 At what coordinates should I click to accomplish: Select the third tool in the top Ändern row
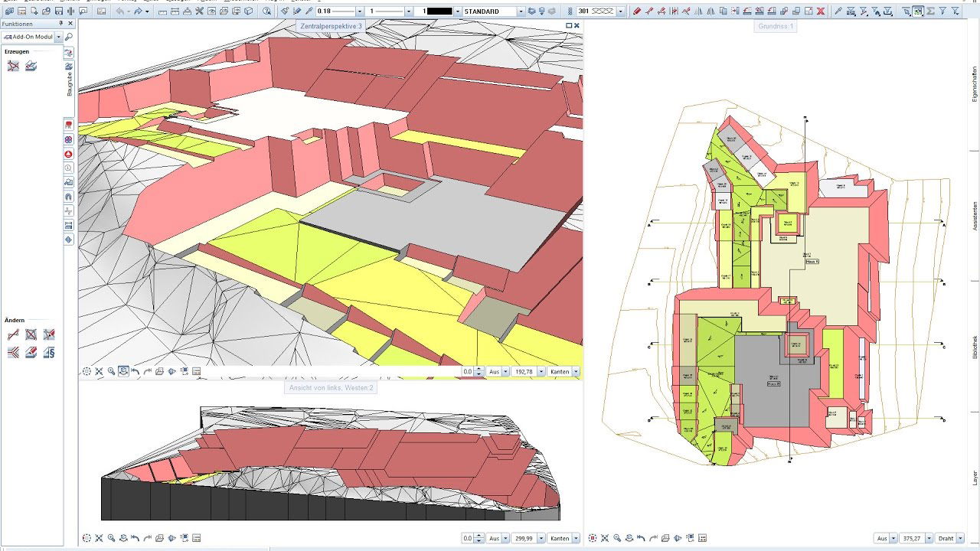[49, 334]
